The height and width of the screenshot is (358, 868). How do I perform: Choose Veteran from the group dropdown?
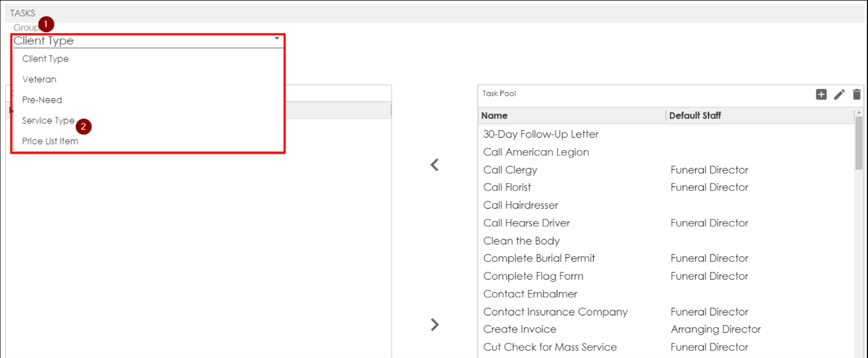[39, 80]
